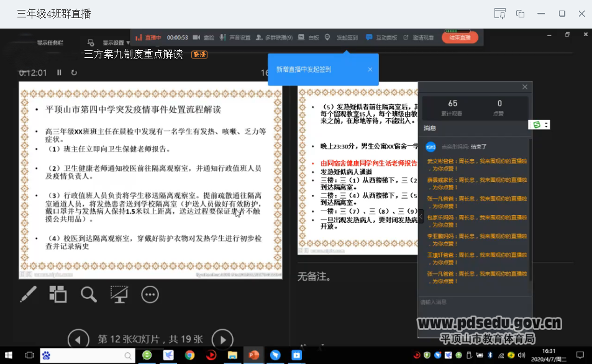This screenshot has height=364, width=592.
Task: Click the 请输入消息 message input box
Action: click(x=472, y=303)
